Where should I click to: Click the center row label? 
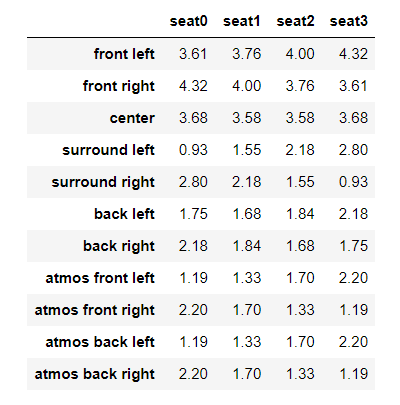pyautogui.click(x=132, y=118)
